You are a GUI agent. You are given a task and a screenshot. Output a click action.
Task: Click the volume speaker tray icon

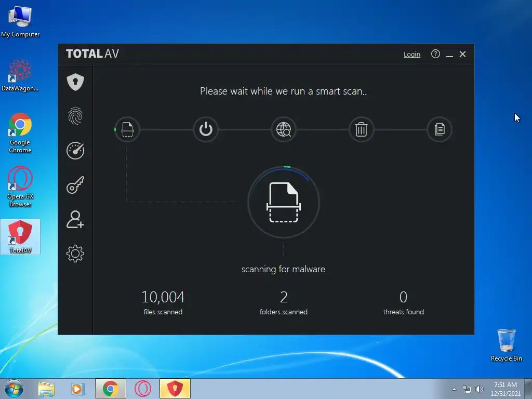click(x=480, y=389)
